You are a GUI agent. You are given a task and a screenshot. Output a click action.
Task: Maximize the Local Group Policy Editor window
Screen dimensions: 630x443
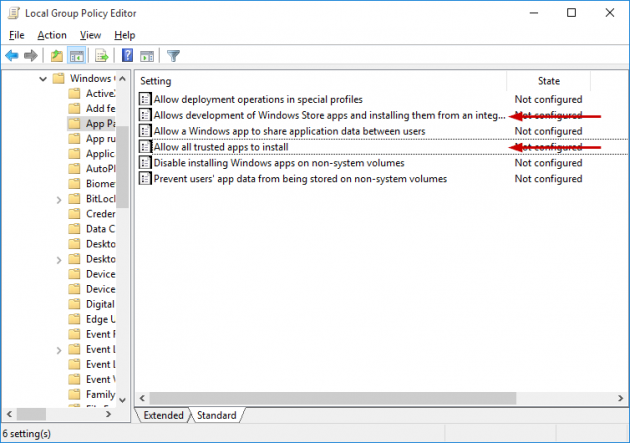click(x=571, y=13)
